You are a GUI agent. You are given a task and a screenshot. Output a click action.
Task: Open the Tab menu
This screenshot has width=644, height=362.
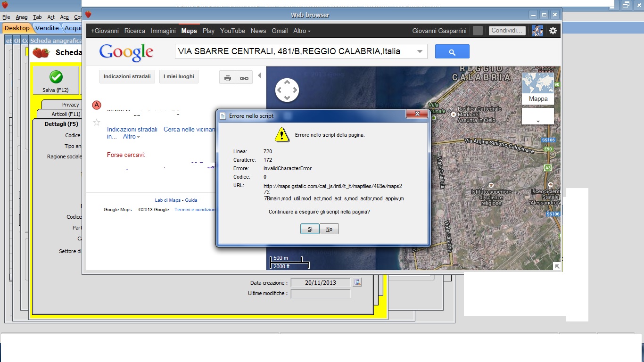click(x=37, y=17)
